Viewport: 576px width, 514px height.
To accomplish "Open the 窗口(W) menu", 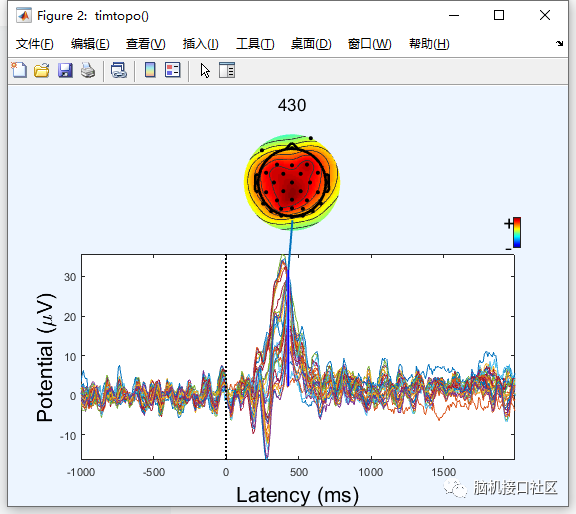I will [370, 44].
